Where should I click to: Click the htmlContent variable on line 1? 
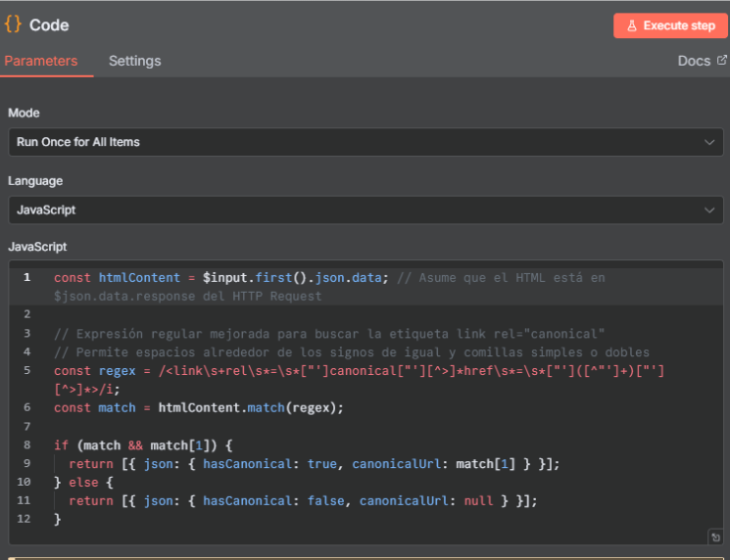pyautogui.click(x=139, y=278)
